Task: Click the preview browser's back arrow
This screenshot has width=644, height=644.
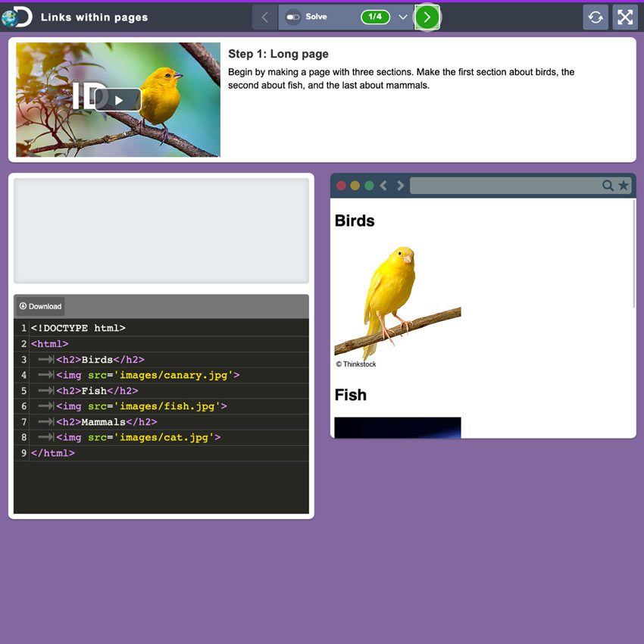Action: tap(383, 186)
